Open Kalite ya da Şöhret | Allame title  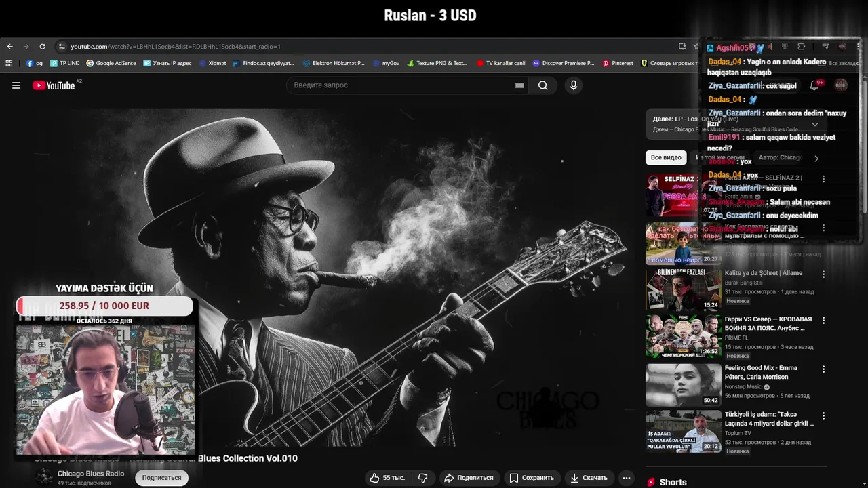point(763,273)
